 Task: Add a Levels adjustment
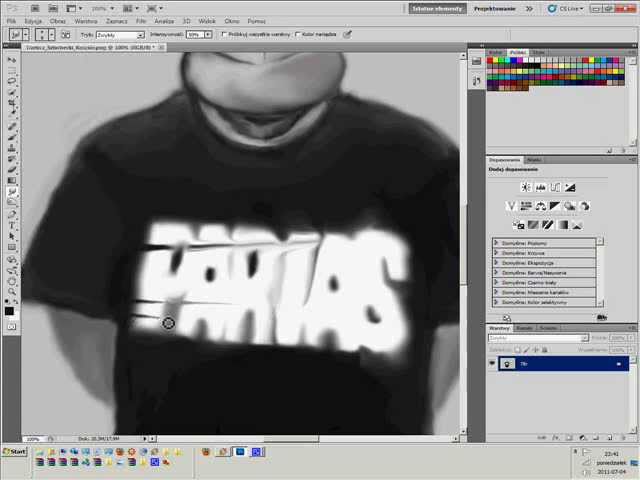(x=540, y=187)
